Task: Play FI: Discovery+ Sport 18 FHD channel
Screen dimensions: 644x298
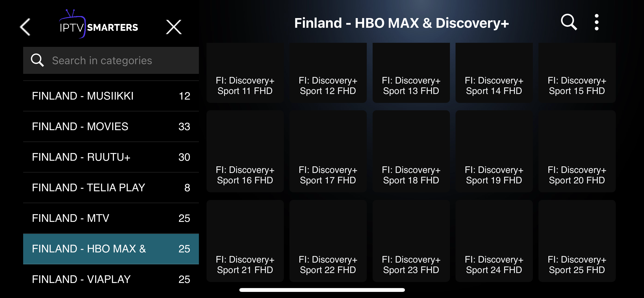Action: pos(411,151)
